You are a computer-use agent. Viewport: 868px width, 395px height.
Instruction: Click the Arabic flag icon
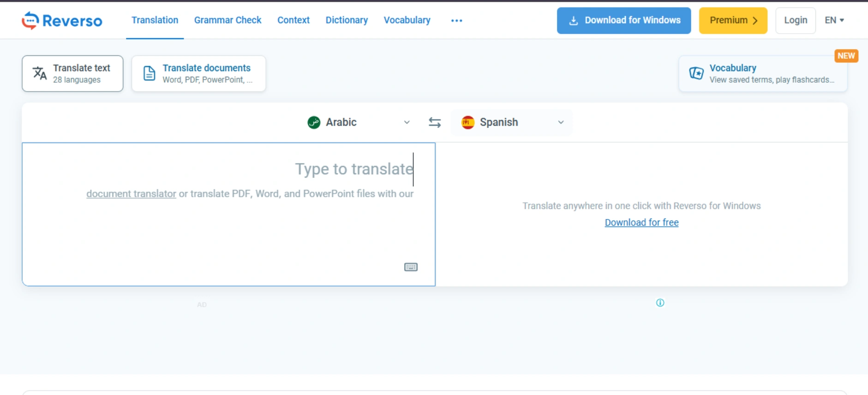click(x=314, y=122)
